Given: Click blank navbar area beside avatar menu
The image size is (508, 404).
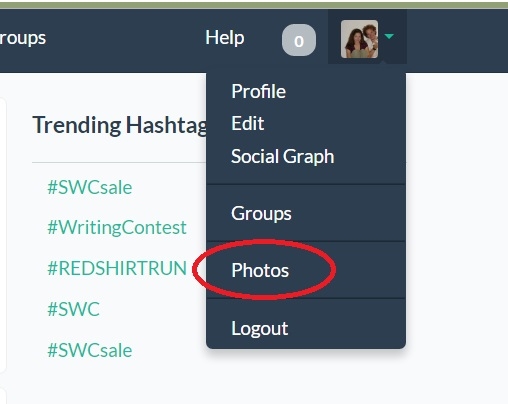Looking at the screenshot, I should tap(457, 40).
